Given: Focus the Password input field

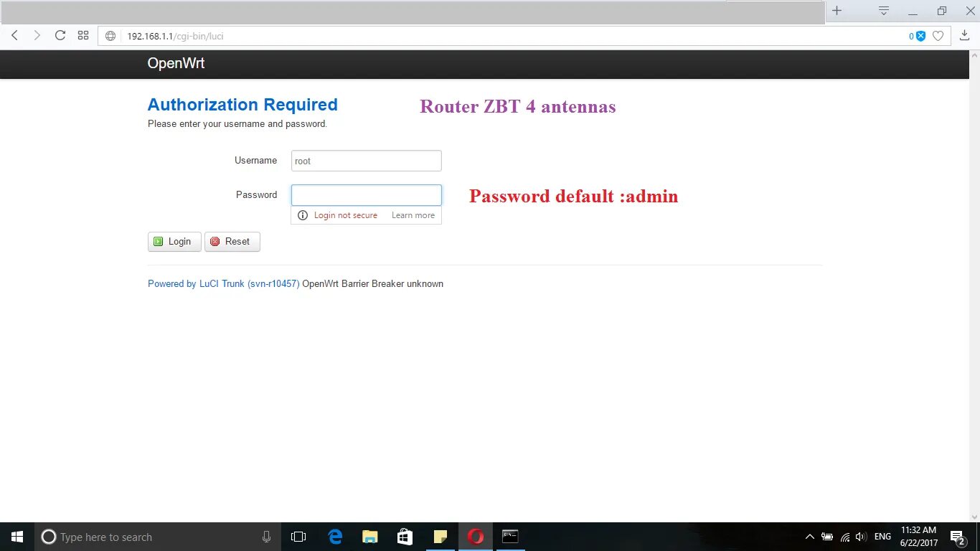Looking at the screenshot, I should [367, 195].
